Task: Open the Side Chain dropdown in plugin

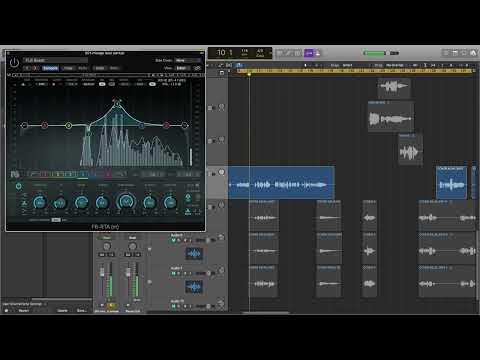Action: 188,60
